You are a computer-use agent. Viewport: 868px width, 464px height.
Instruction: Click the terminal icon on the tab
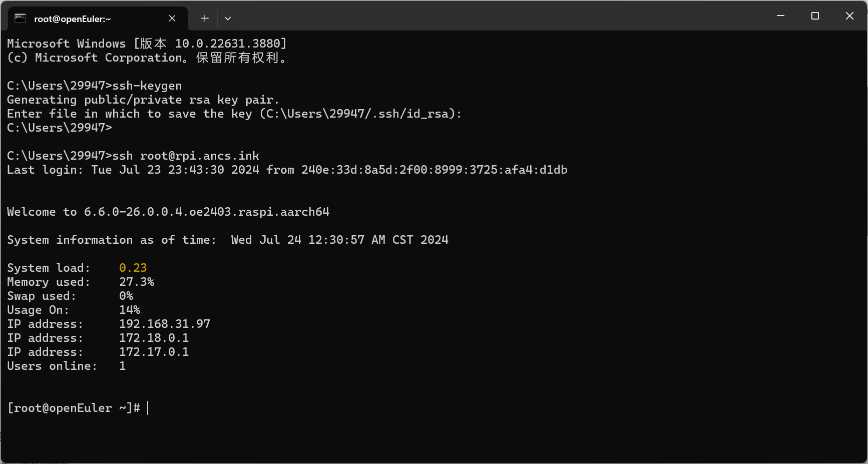(21, 19)
